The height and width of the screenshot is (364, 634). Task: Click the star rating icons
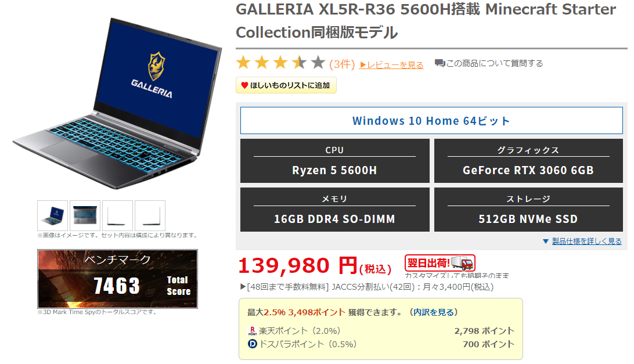pos(280,63)
